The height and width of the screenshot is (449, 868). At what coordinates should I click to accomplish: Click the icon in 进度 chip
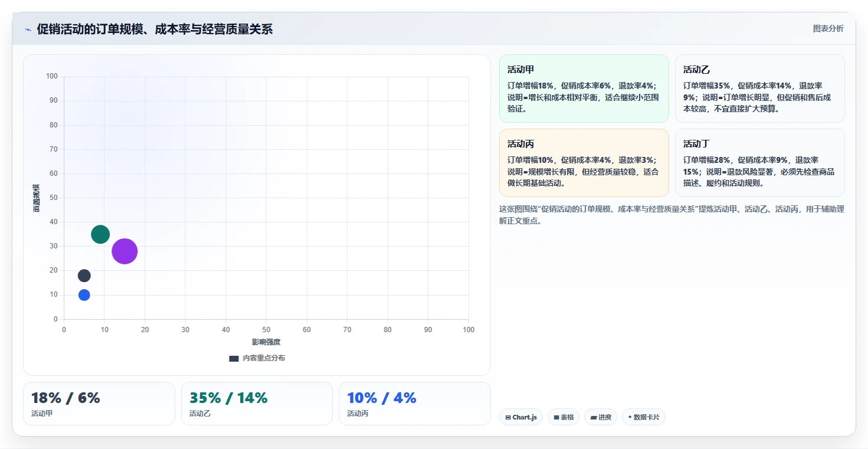click(x=593, y=417)
